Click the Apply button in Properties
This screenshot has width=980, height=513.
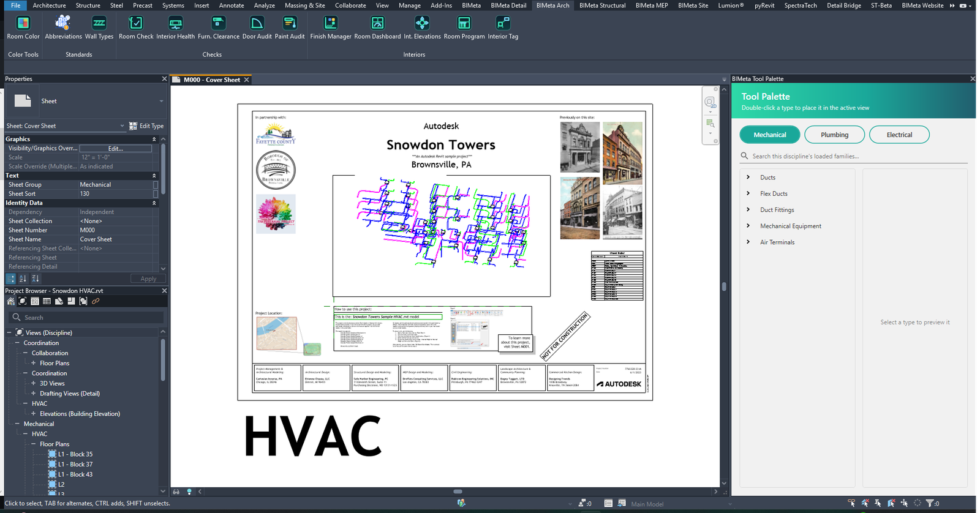pyautogui.click(x=148, y=279)
